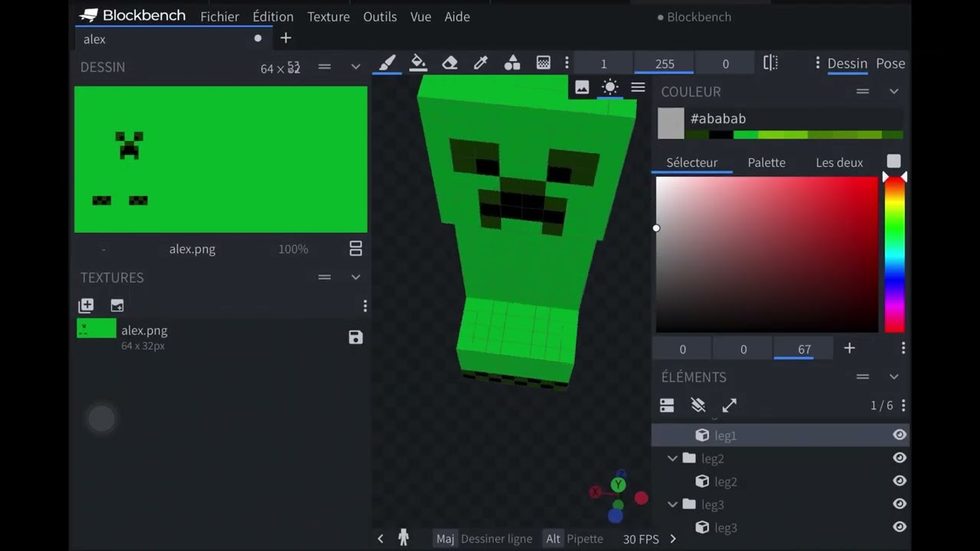Collapse the leg2 group
The height and width of the screenshot is (551, 980).
pos(672,458)
